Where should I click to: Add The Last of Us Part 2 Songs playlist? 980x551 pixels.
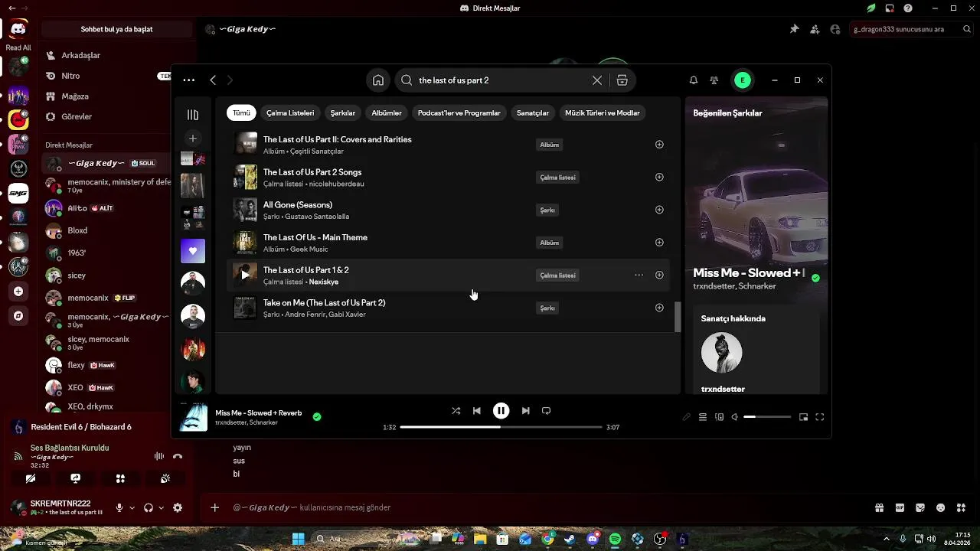point(659,177)
